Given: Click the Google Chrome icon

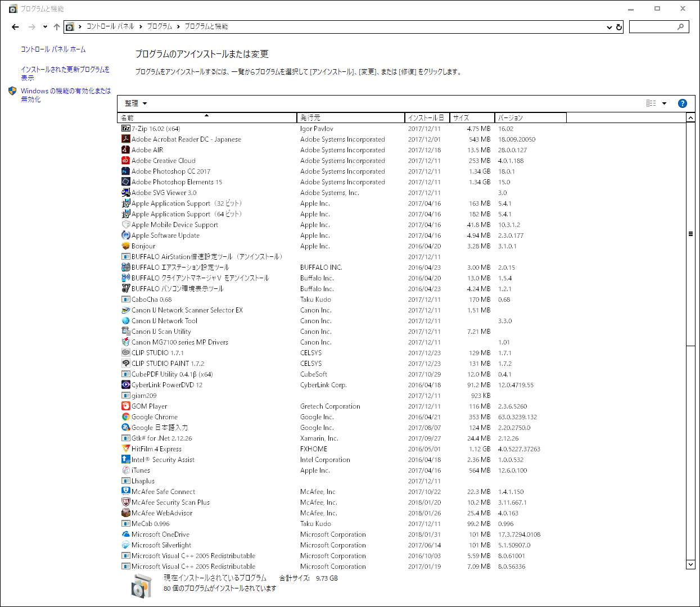Looking at the screenshot, I should [x=126, y=417].
